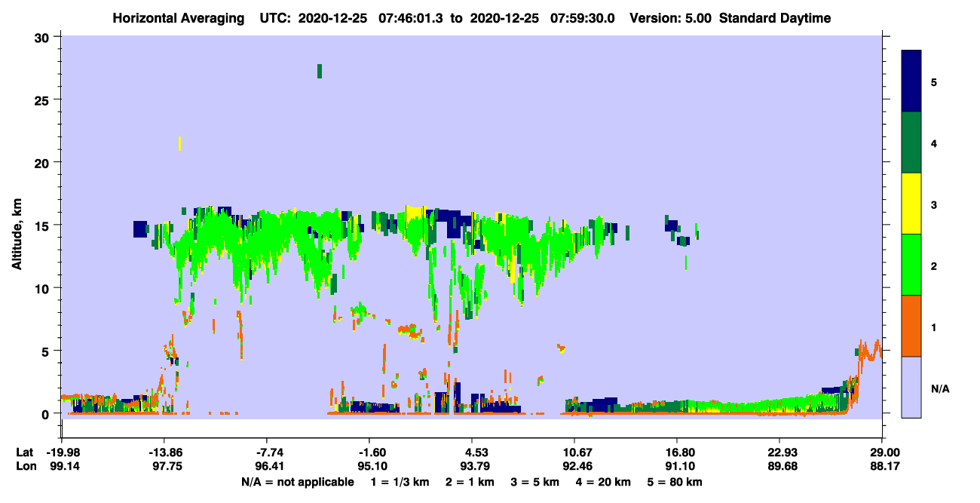The height and width of the screenshot is (503, 980).
Task: Click the 'Lon' row label
Action: (25, 467)
